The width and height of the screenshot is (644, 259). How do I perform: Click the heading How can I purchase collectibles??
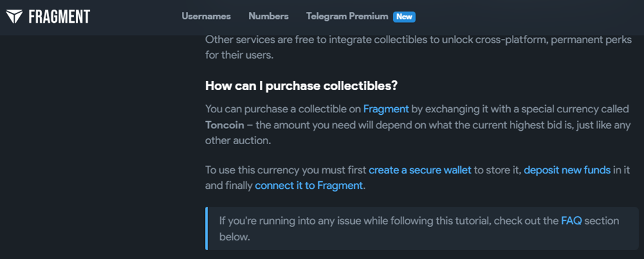coord(301,87)
